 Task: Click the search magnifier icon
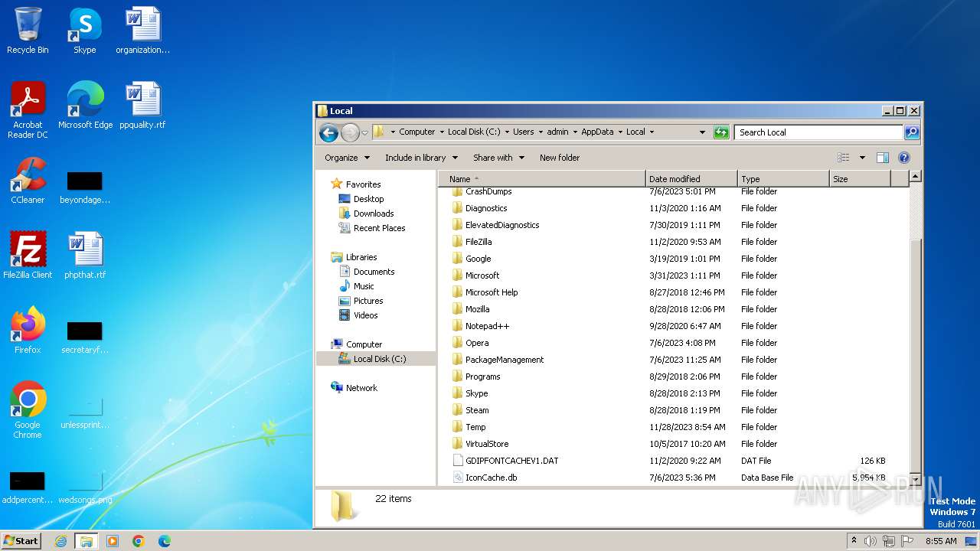click(911, 132)
